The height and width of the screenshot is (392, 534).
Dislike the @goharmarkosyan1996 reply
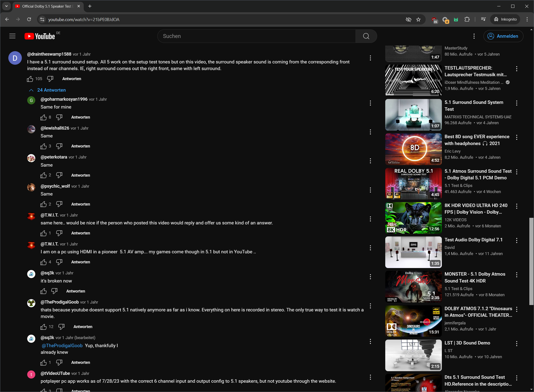click(x=59, y=117)
